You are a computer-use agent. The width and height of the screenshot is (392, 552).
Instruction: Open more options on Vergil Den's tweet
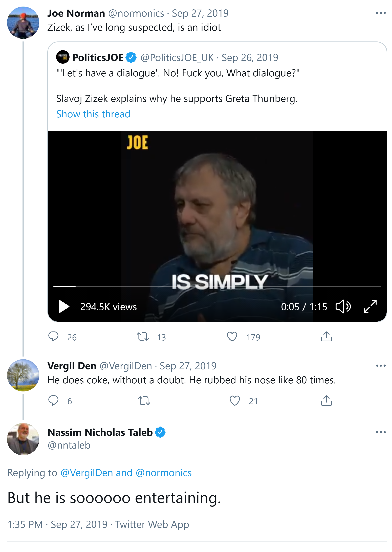381,366
